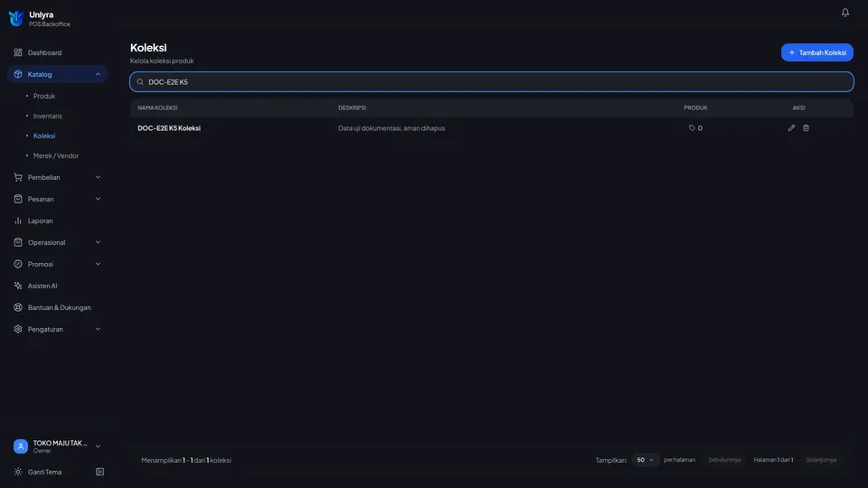Click the search magnifier icon
This screenshot has height=488, width=868.
(x=140, y=82)
